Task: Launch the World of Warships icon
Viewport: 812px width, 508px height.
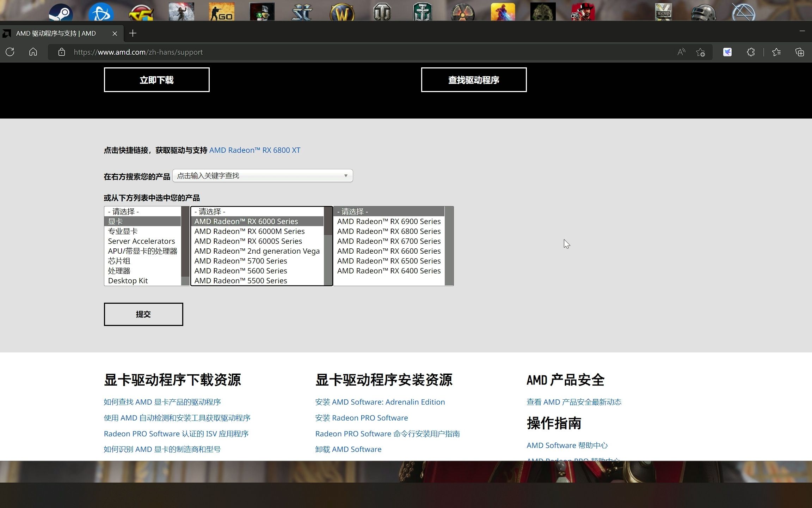Action: tap(423, 11)
